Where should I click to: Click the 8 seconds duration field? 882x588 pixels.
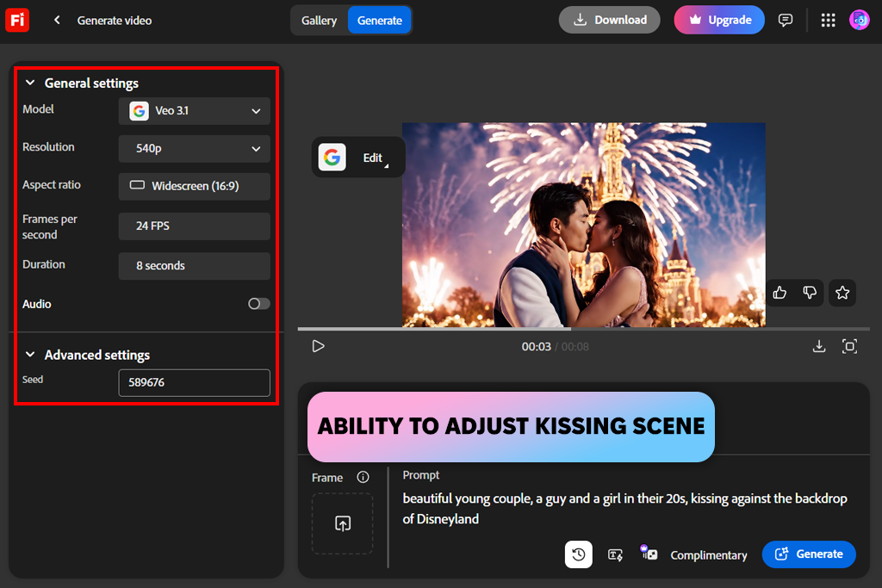[x=194, y=266]
